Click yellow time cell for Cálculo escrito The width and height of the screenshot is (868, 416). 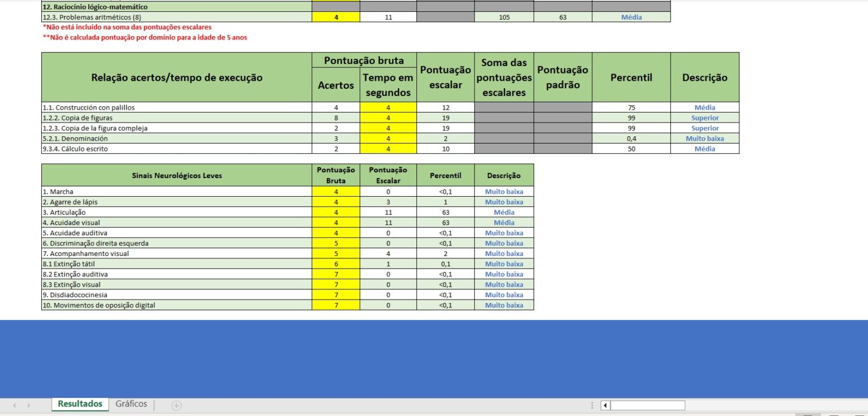388,149
